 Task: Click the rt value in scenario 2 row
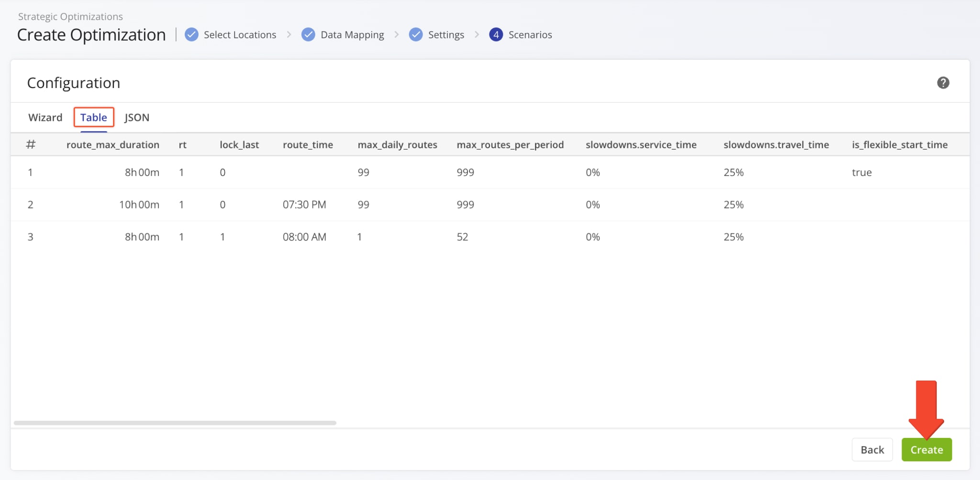(x=181, y=205)
